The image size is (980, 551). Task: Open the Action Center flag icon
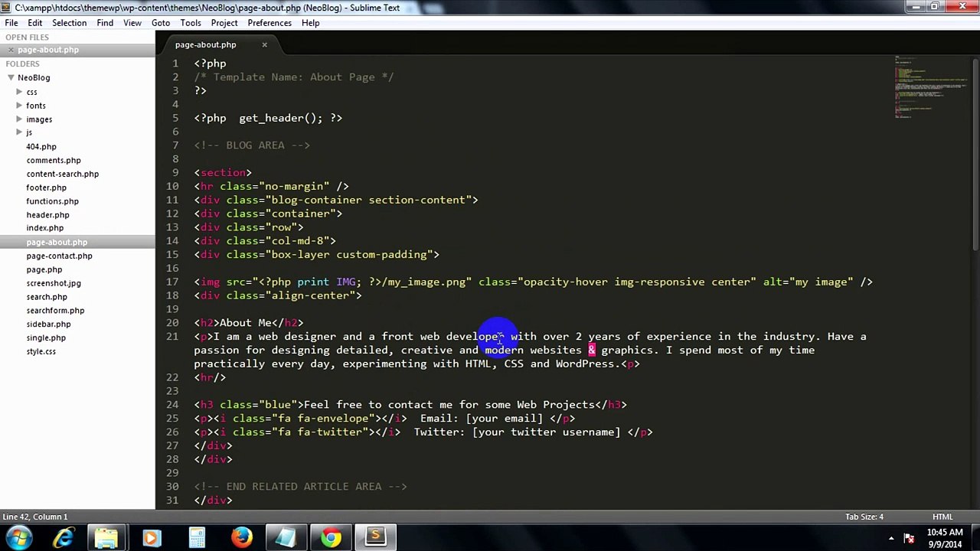pos(909,538)
